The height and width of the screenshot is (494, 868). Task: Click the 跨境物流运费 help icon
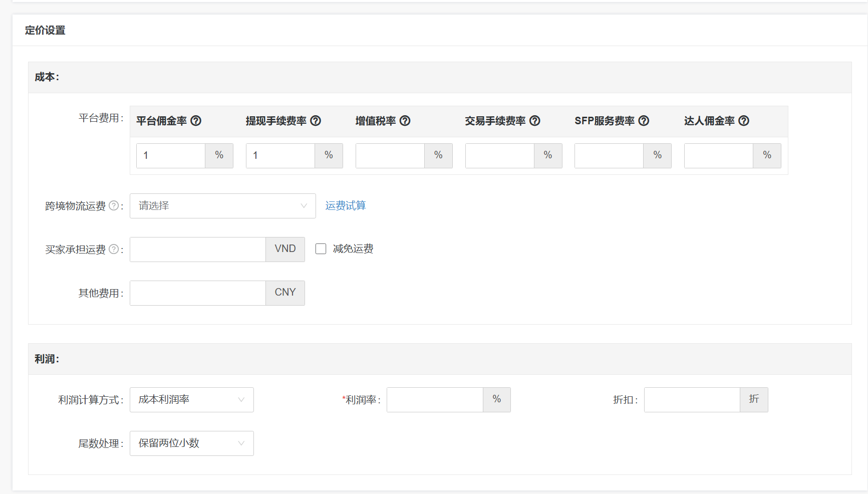click(x=115, y=205)
